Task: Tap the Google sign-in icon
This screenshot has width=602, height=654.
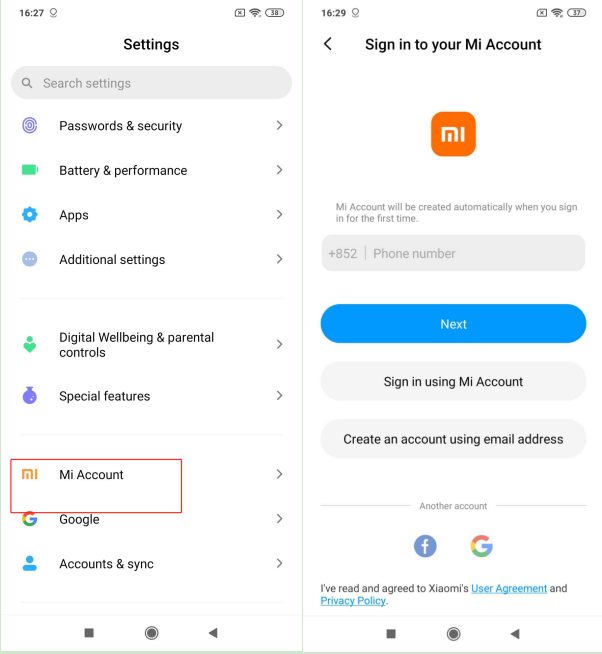Action: [x=481, y=546]
